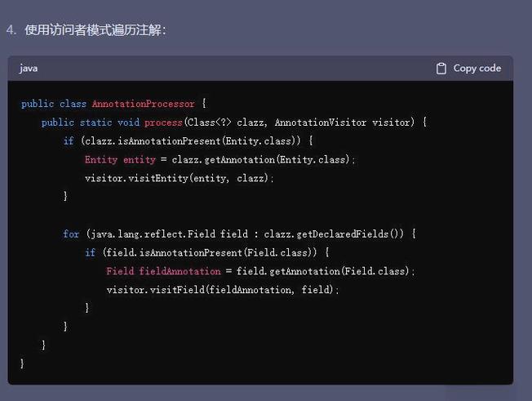Click the 'for' keyword in the loop

[71, 234]
